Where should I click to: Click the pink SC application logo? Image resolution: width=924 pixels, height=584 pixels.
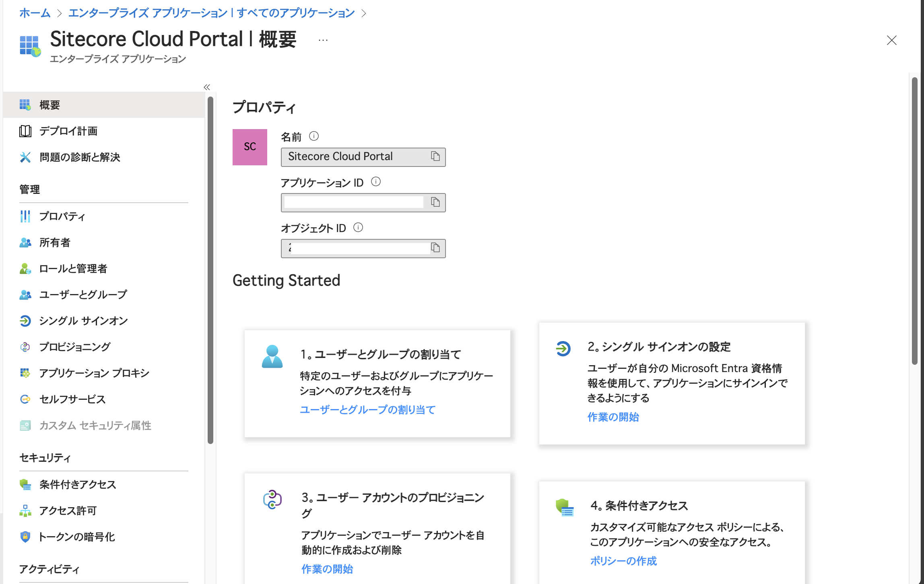(x=250, y=147)
